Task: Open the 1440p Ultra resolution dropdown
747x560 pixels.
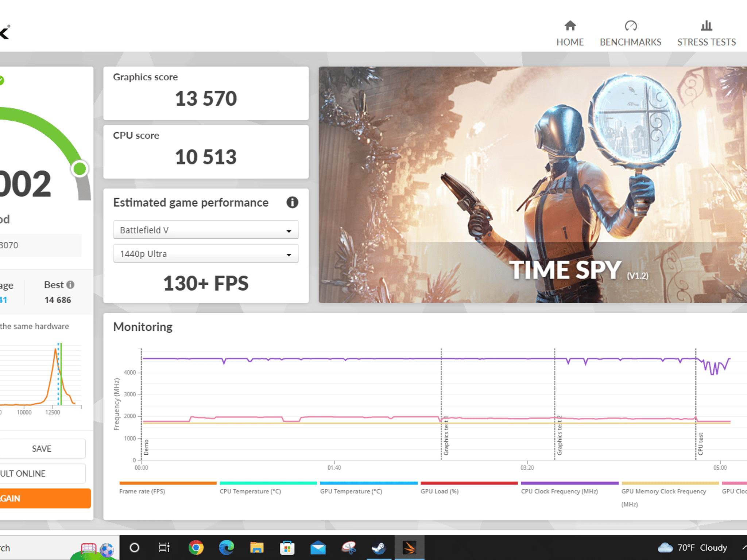Action: (206, 254)
